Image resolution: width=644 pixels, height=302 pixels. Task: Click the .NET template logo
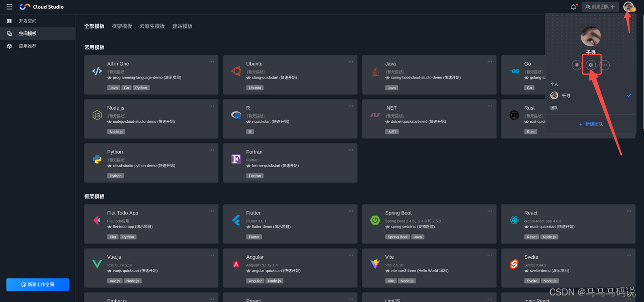click(375, 115)
